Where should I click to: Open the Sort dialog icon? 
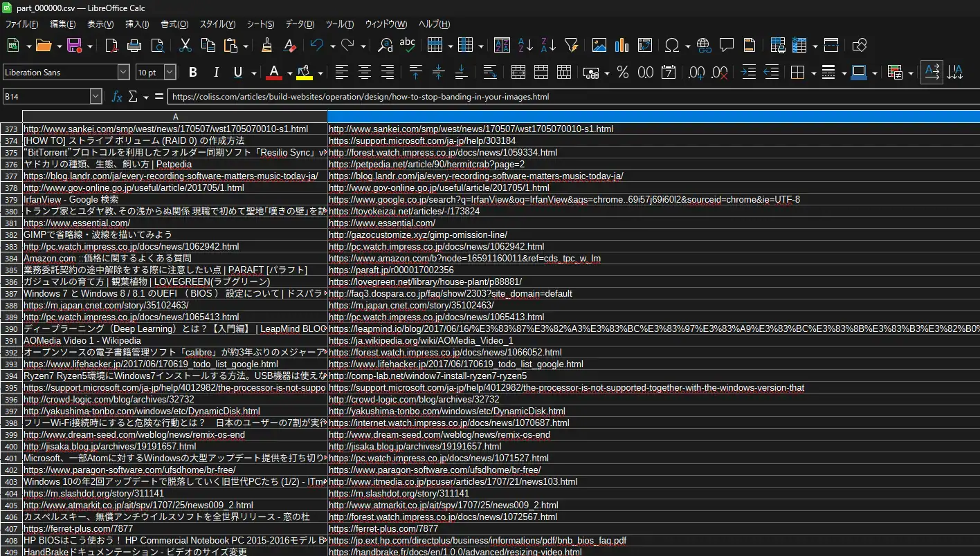502,46
